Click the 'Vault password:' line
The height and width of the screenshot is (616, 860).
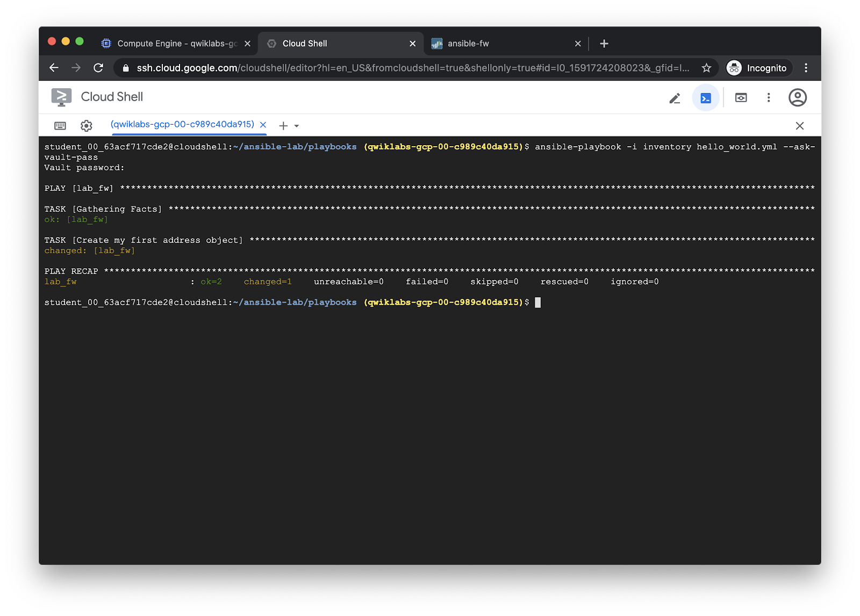click(84, 168)
